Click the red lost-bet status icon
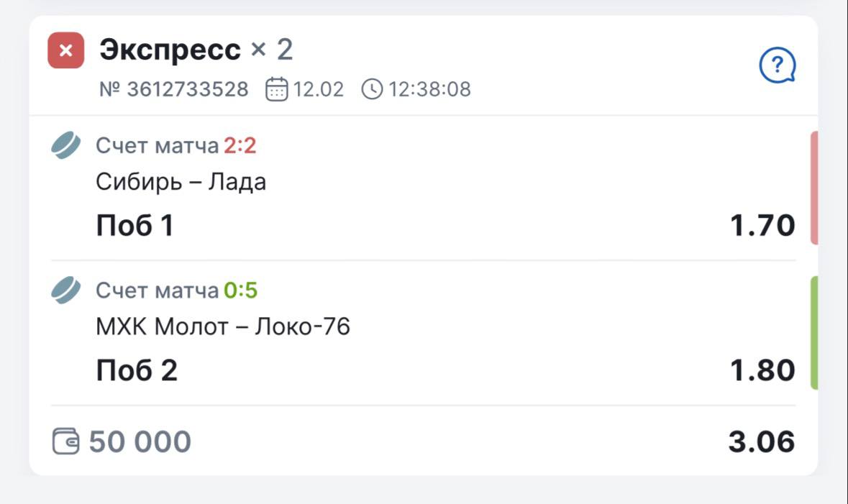 [65, 51]
